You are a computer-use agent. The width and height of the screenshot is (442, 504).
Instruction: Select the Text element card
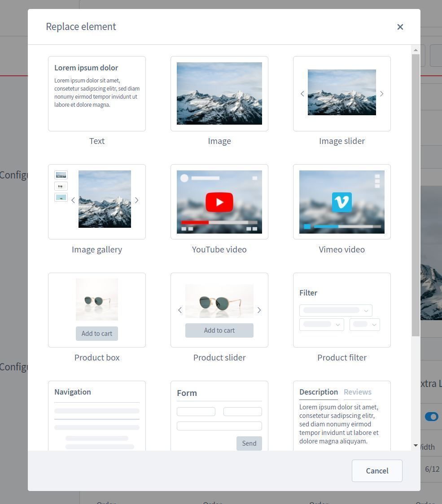pyautogui.click(x=97, y=94)
